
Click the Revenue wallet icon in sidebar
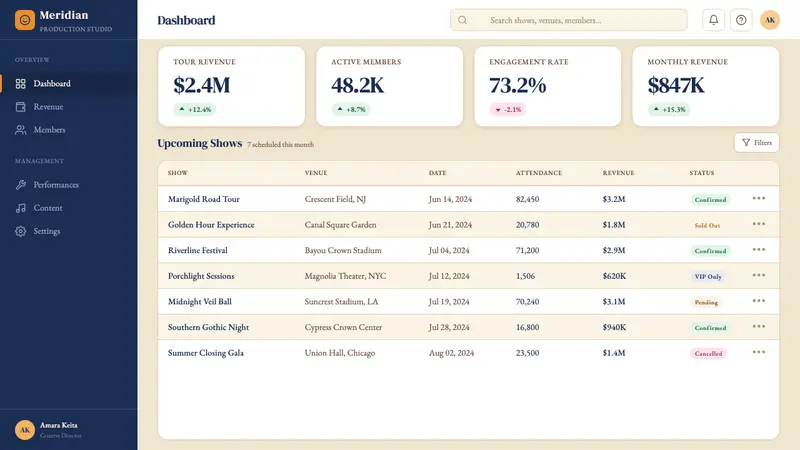(x=20, y=107)
